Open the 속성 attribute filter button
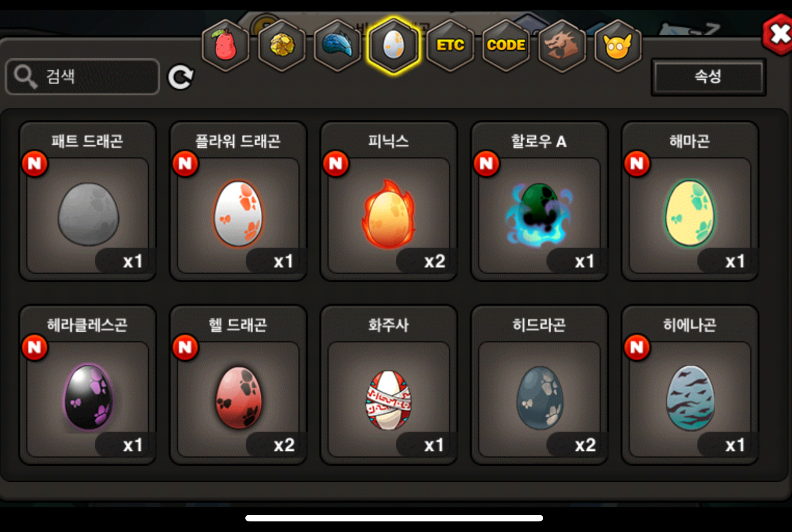Screen dimensions: 792x532 (x=708, y=77)
